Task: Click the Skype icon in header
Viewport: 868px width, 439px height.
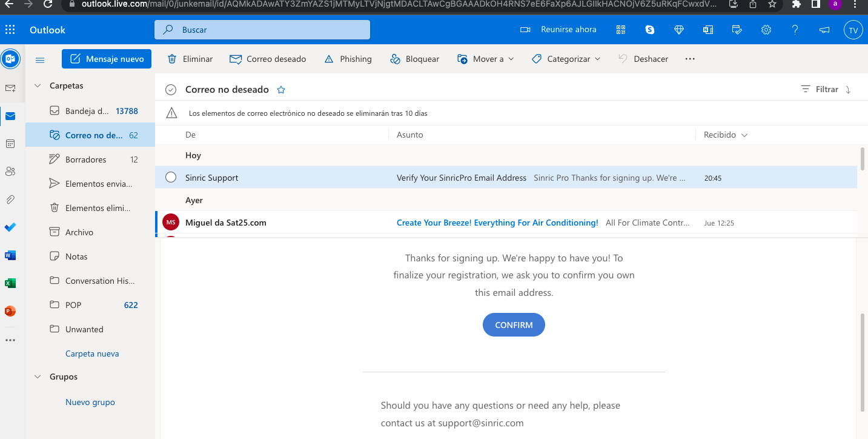Action: tap(650, 30)
